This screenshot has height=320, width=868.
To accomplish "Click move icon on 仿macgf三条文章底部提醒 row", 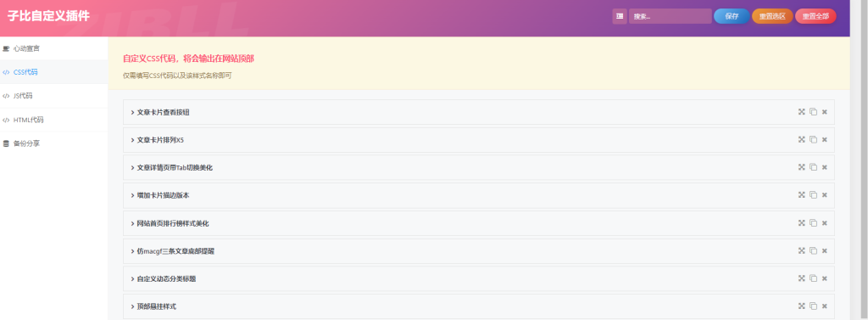I will tap(801, 250).
